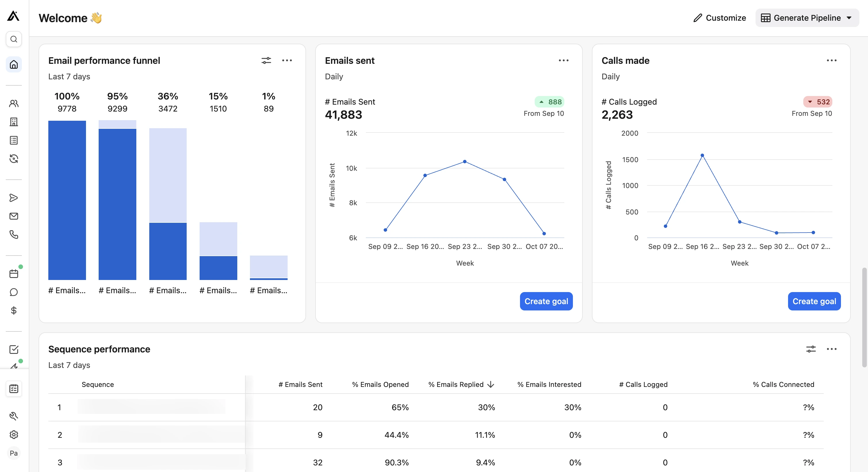
Task: Open Companies building icon in sidebar
Action: (x=14, y=122)
